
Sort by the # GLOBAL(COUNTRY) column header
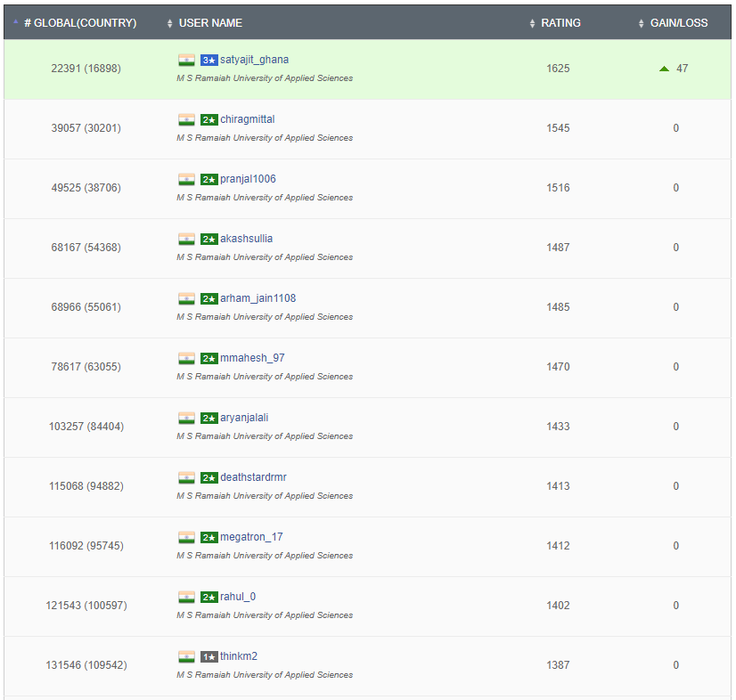[x=80, y=23]
